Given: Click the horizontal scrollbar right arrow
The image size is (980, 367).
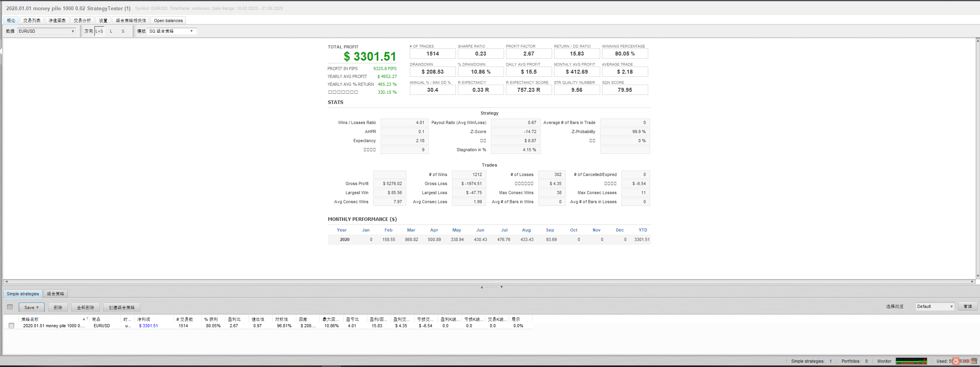Looking at the screenshot, I should click(x=973, y=282).
